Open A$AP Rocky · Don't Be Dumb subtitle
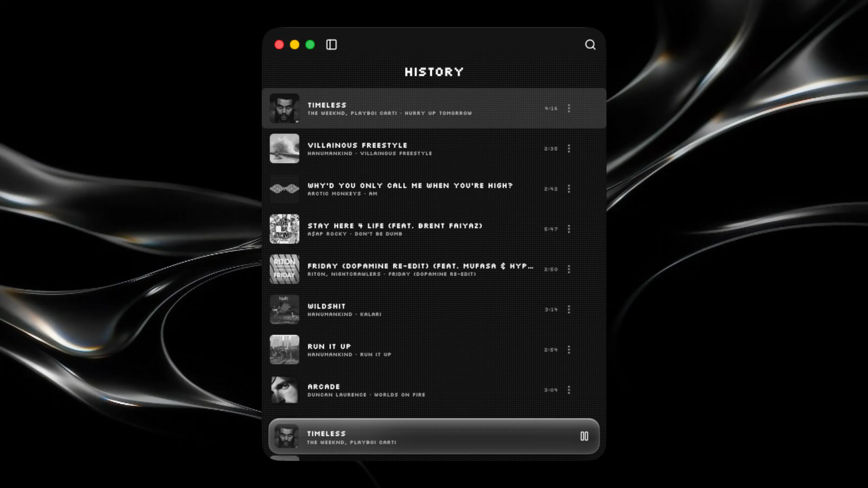Screen dimensions: 868x488 [355, 234]
